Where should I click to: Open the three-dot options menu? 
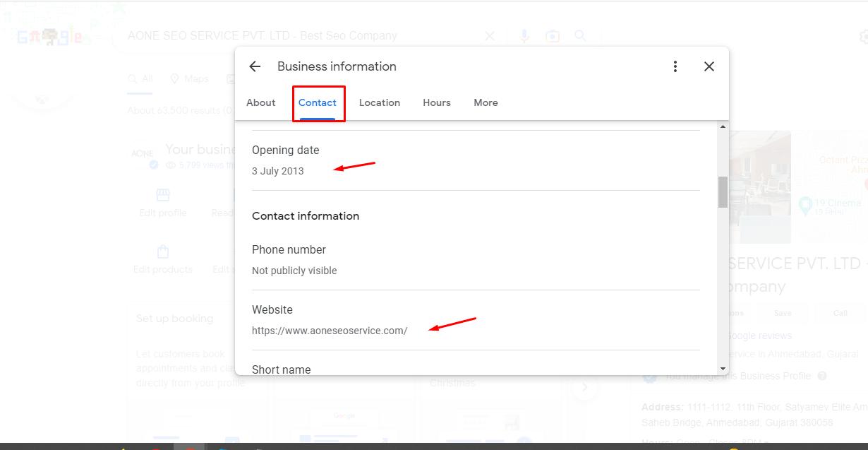pyautogui.click(x=675, y=66)
